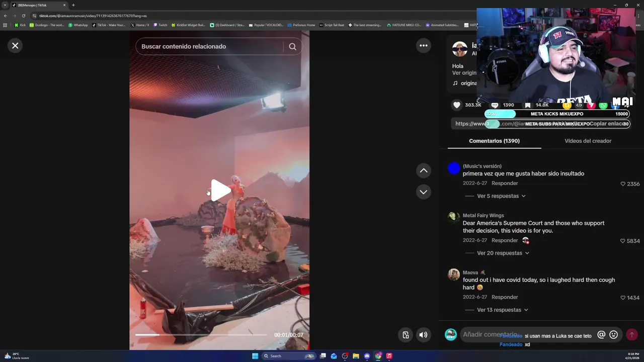Mute the video with speaker icon
644x362 pixels.
[x=424, y=335]
